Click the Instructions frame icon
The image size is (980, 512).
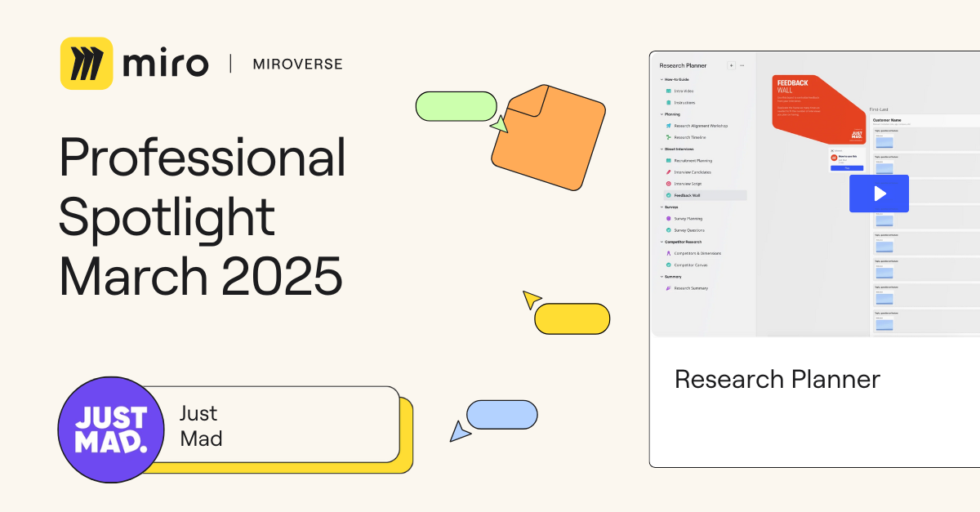point(668,103)
